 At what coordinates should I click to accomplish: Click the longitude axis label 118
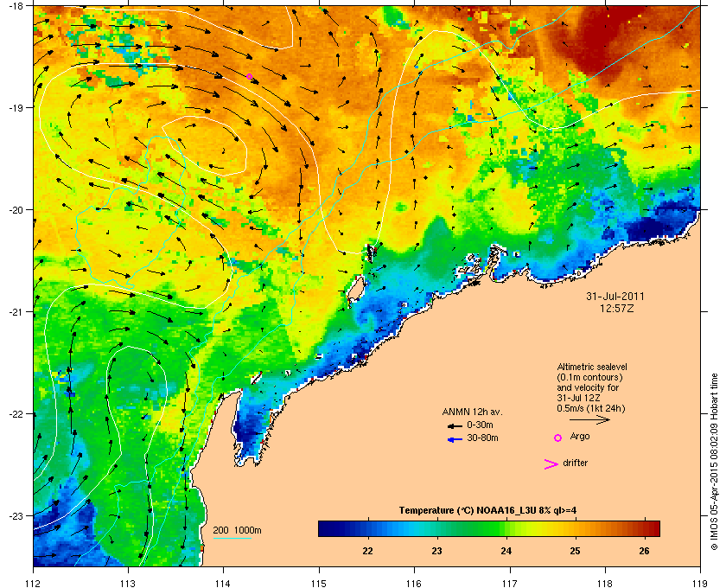[605, 584]
